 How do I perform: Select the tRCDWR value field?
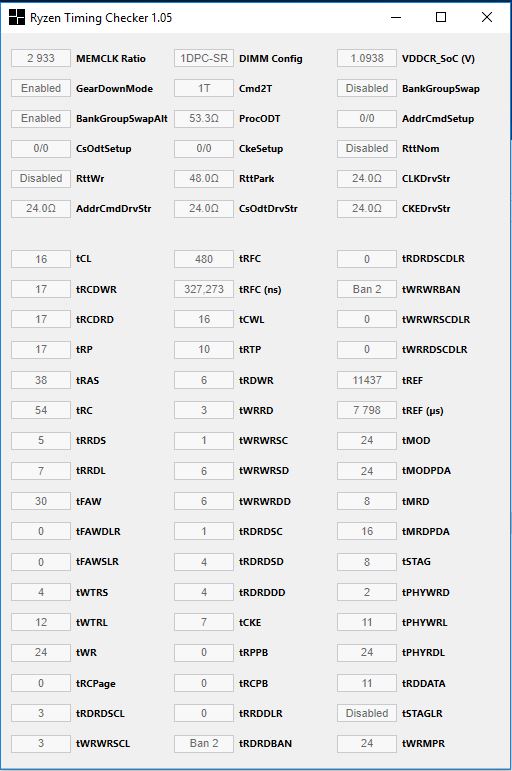click(x=41, y=289)
